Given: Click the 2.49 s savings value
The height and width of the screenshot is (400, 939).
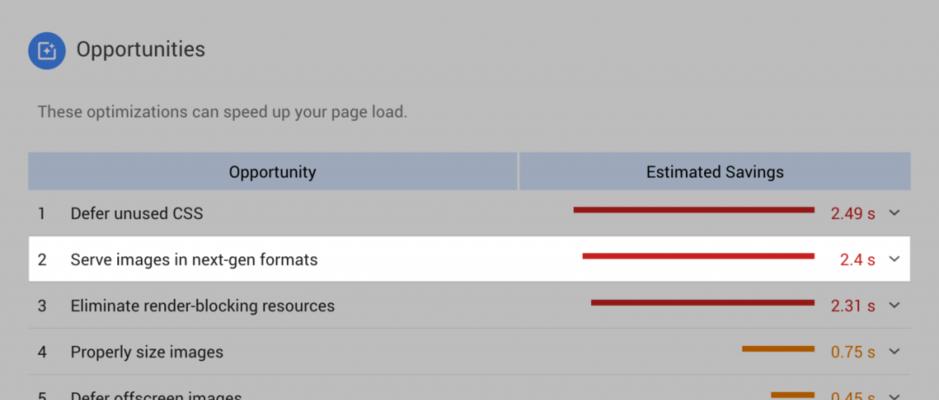Looking at the screenshot, I should pos(853,213).
